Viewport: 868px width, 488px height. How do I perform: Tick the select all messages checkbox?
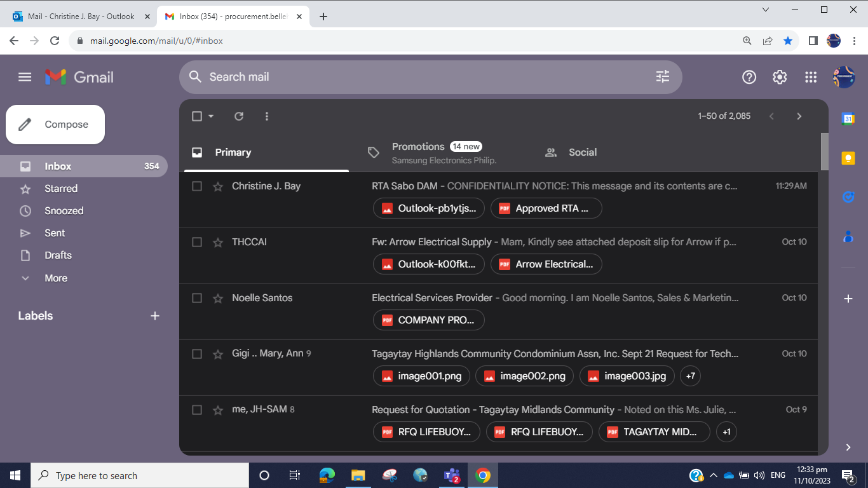[197, 116]
